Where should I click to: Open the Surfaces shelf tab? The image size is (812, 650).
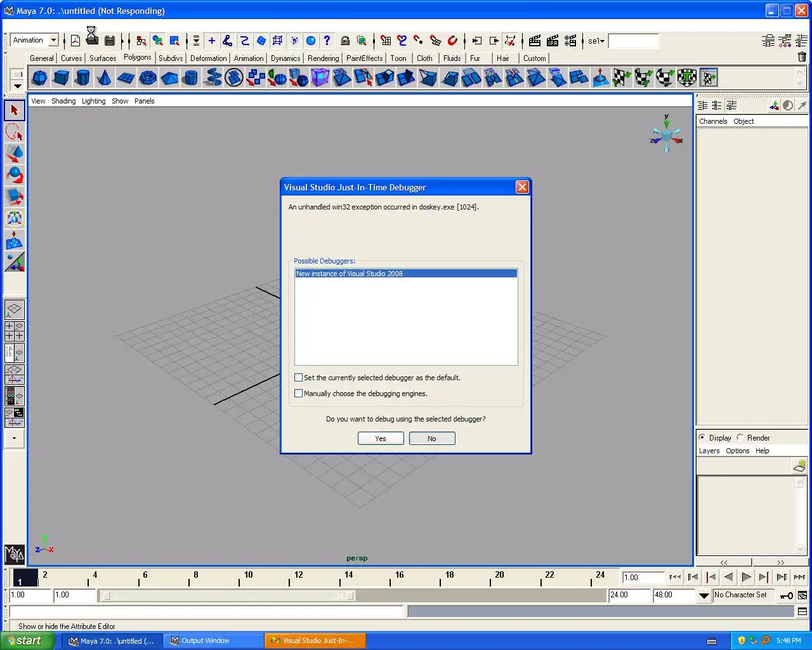pyautogui.click(x=103, y=58)
